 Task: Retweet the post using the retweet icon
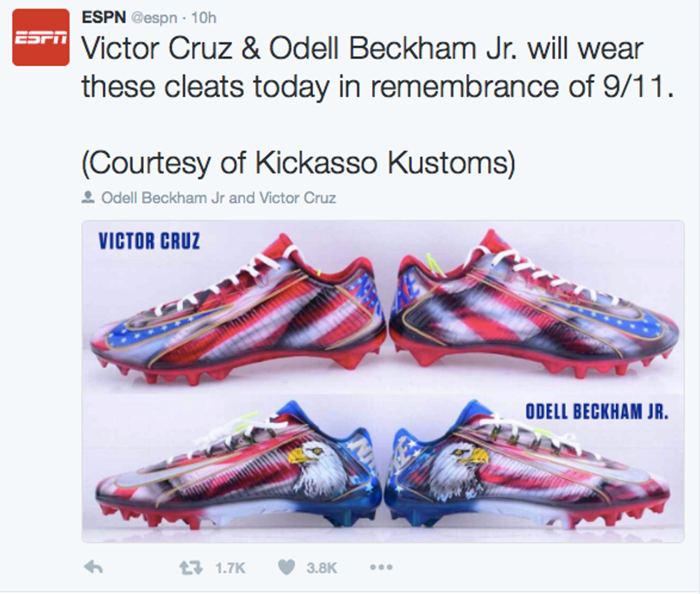pos(189,568)
